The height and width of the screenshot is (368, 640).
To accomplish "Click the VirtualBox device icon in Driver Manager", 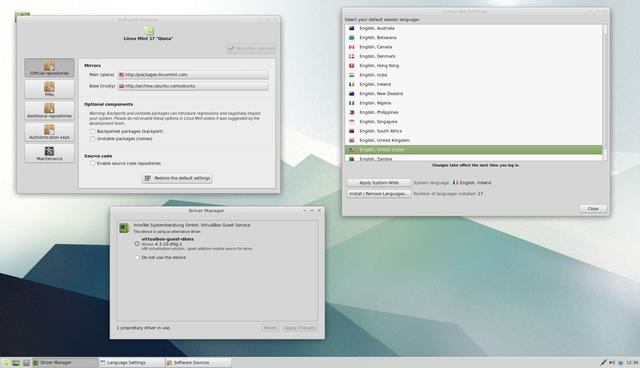I will tap(124, 228).
